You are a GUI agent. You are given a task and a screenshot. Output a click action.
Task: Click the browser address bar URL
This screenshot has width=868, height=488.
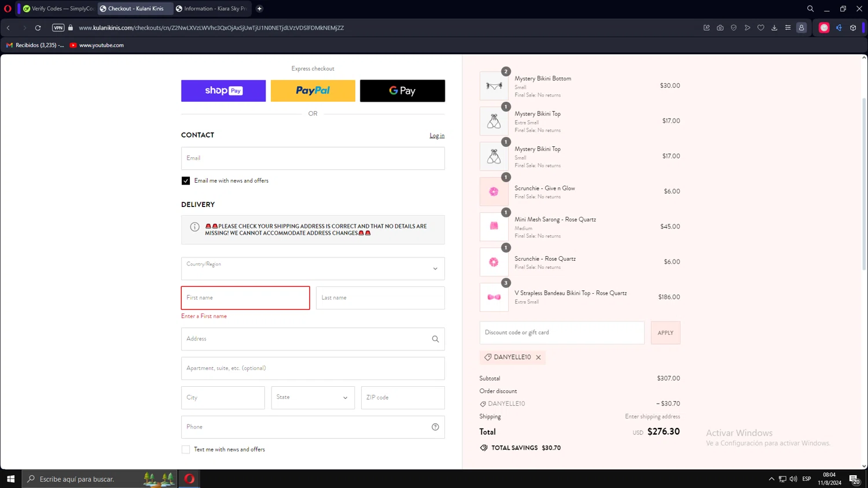(x=211, y=28)
